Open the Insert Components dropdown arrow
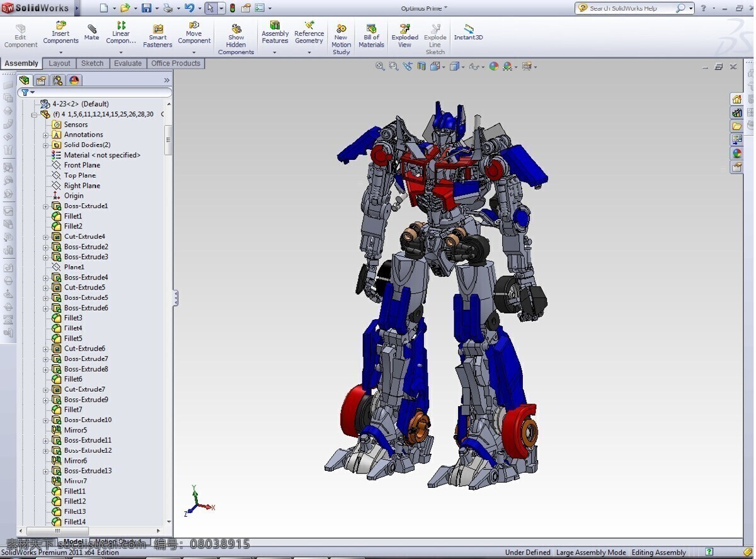The height and width of the screenshot is (559, 756). (61, 52)
